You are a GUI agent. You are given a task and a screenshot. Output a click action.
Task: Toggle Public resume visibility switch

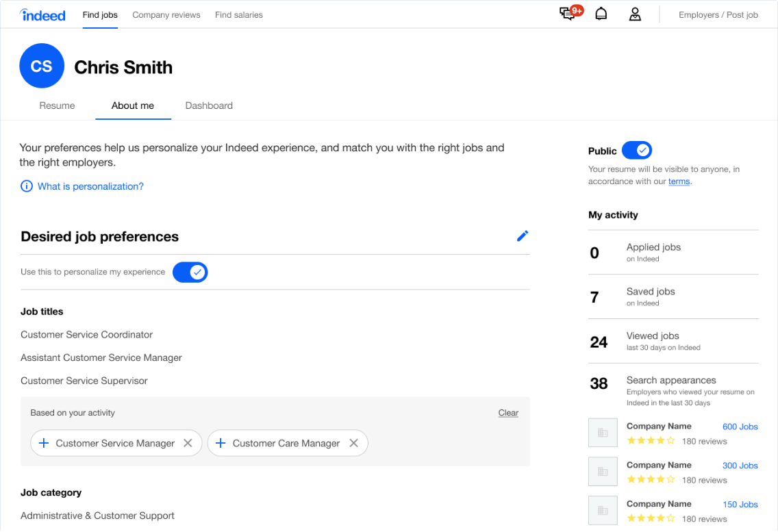[x=637, y=151]
